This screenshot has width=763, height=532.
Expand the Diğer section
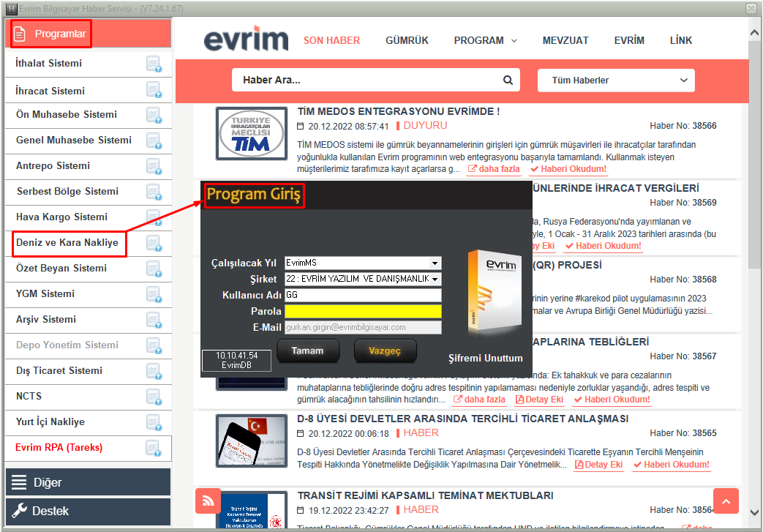click(x=88, y=482)
